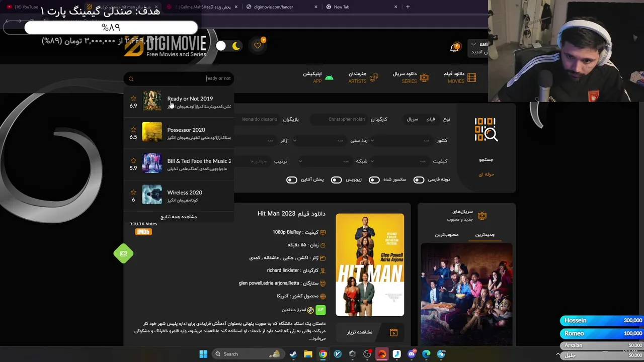644x362 pixels.
Task: Click the DIGIMOVIE logo
Action: (166, 46)
